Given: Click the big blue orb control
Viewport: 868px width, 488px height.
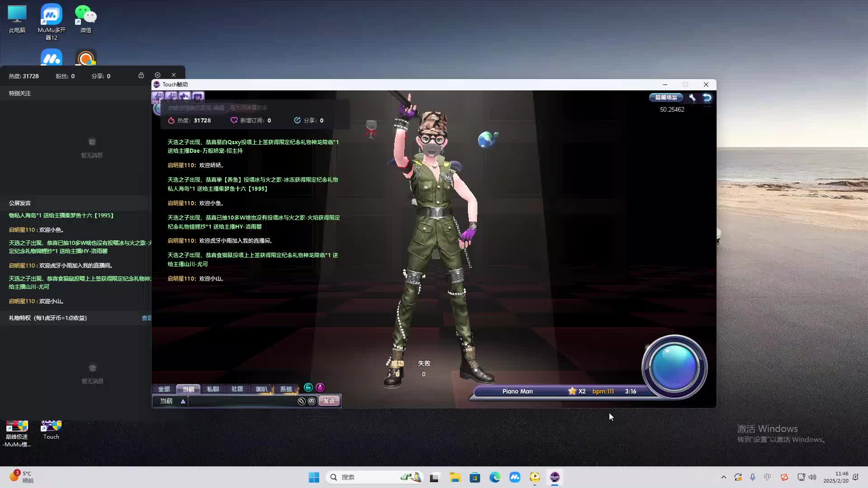Looking at the screenshot, I should point(674,367).
